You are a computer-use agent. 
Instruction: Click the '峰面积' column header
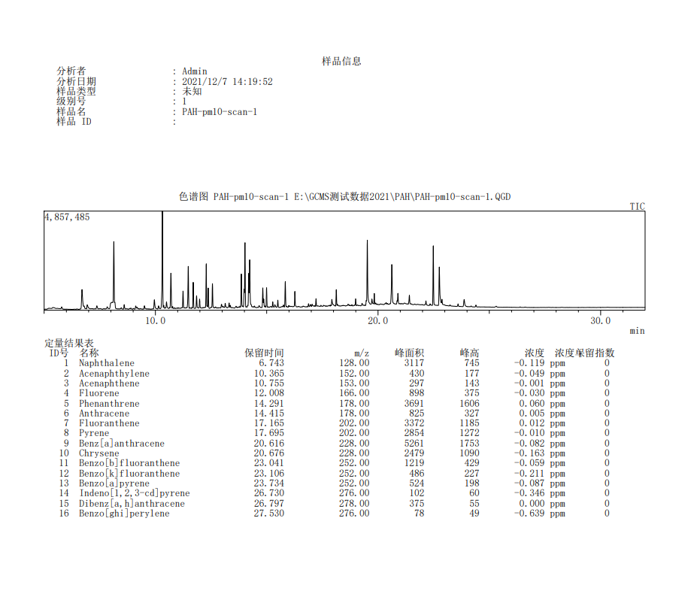409,353
